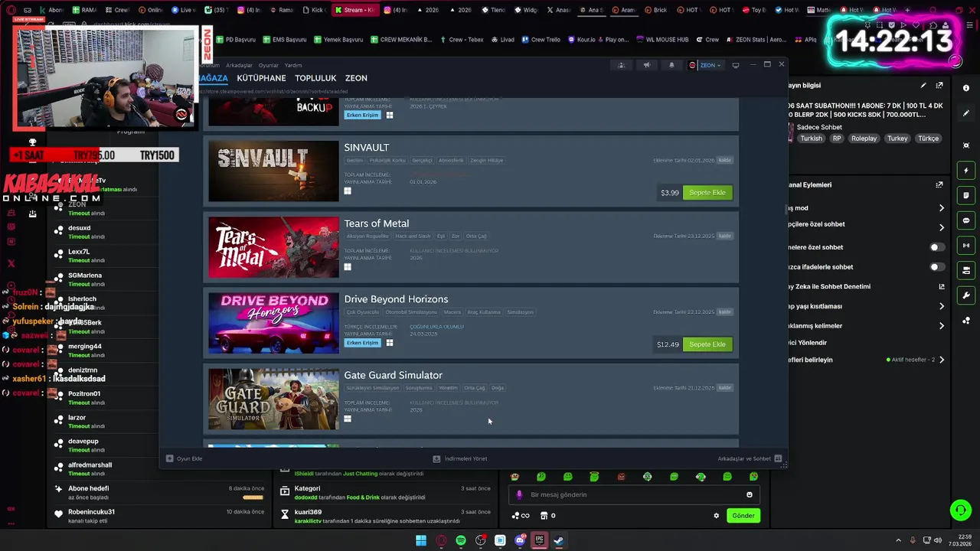
Task: Open Steam announcements megaphone icon
Action: (646, 65)
